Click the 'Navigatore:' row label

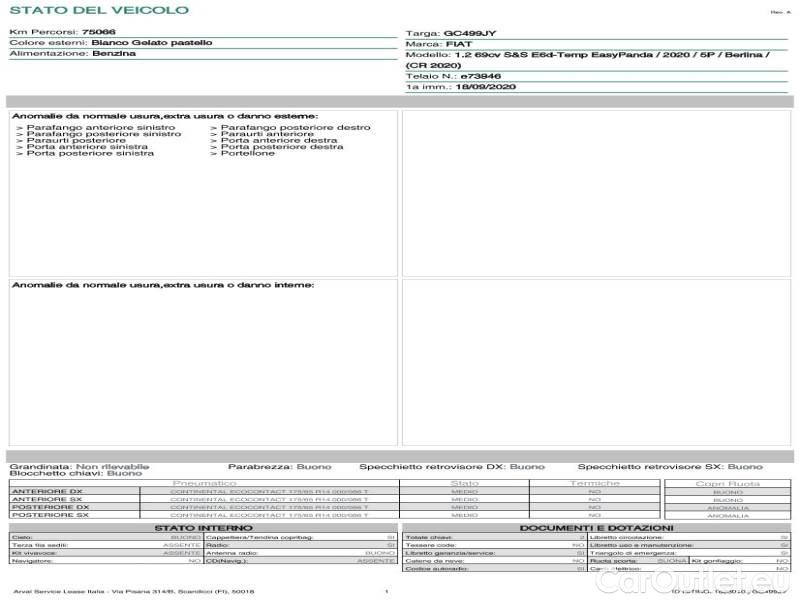32,561
